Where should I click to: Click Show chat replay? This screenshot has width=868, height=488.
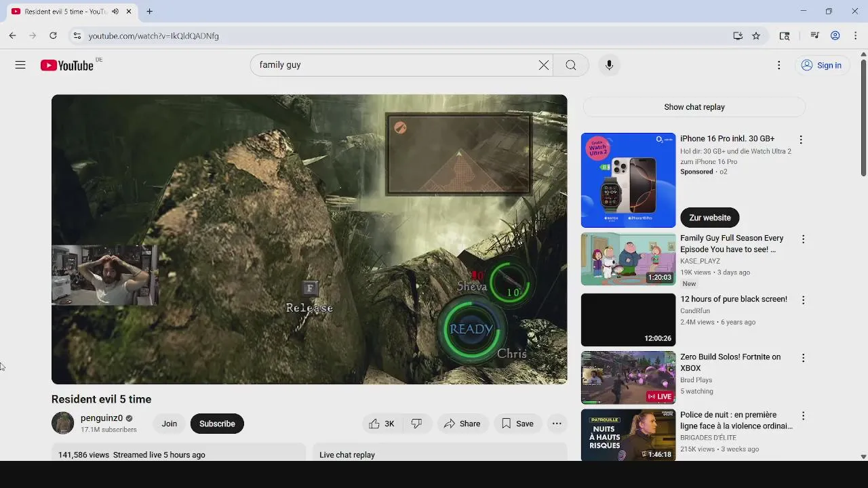pyautogui.click(x=694, y=107)
